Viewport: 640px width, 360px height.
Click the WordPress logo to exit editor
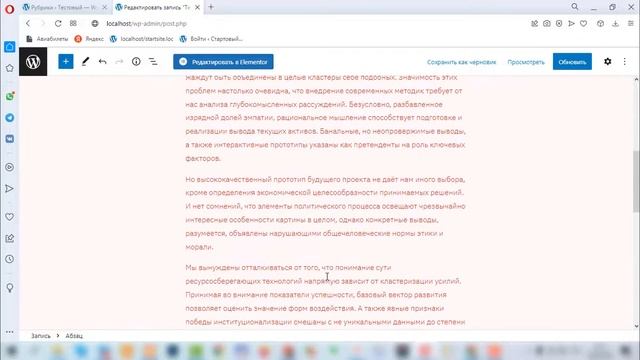(x=33, y=62)
